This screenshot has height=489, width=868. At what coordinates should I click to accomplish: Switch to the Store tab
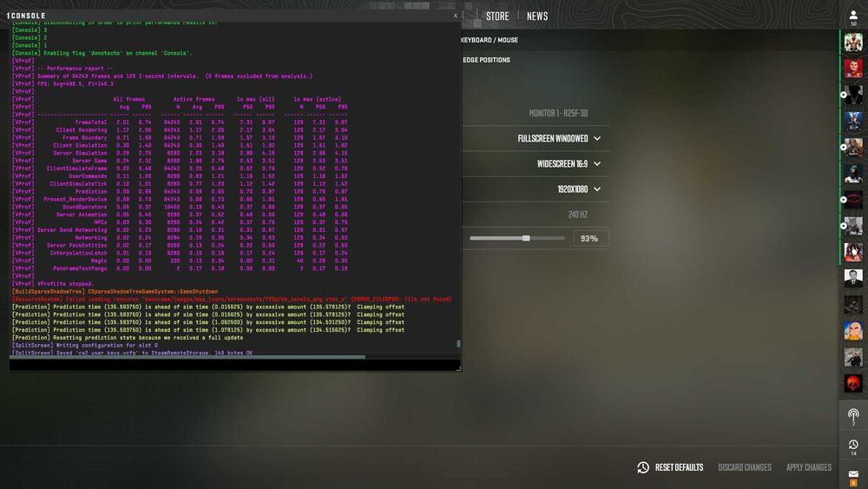pyautogui.click(x=497, y=16)
